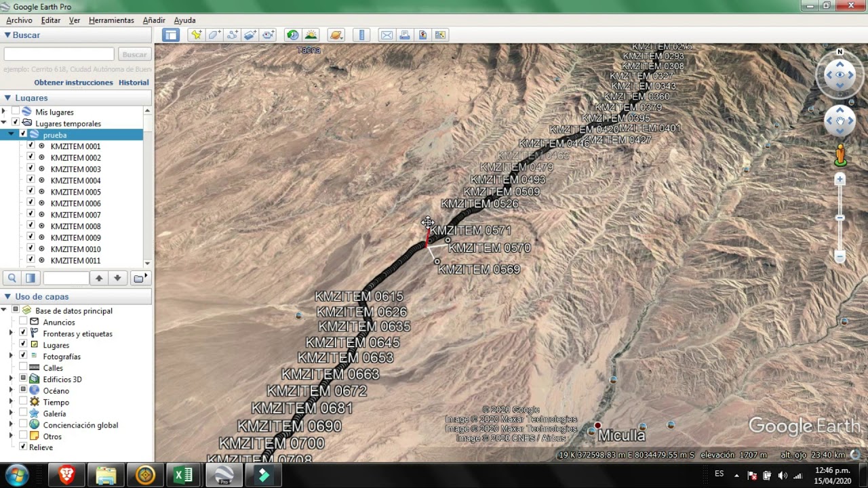
Task: Collapse the prueba folder node
Action: [11, 134]
